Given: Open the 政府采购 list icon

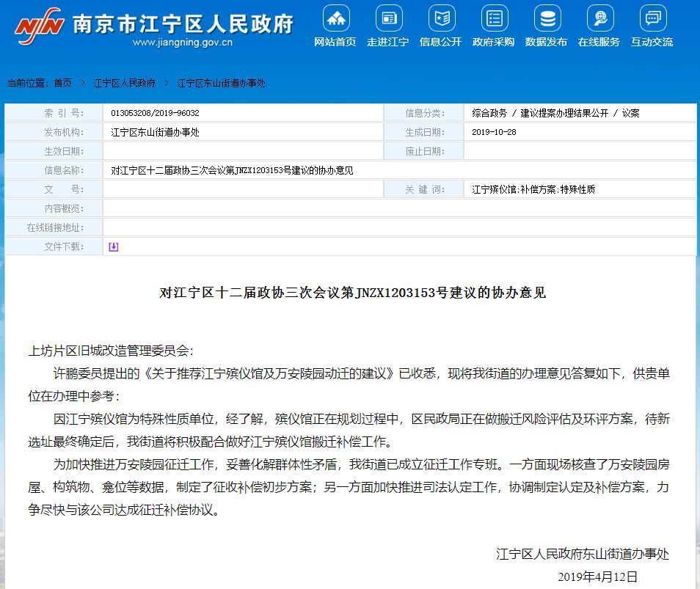Looking at the screenshot, I should tap(495, 18).
